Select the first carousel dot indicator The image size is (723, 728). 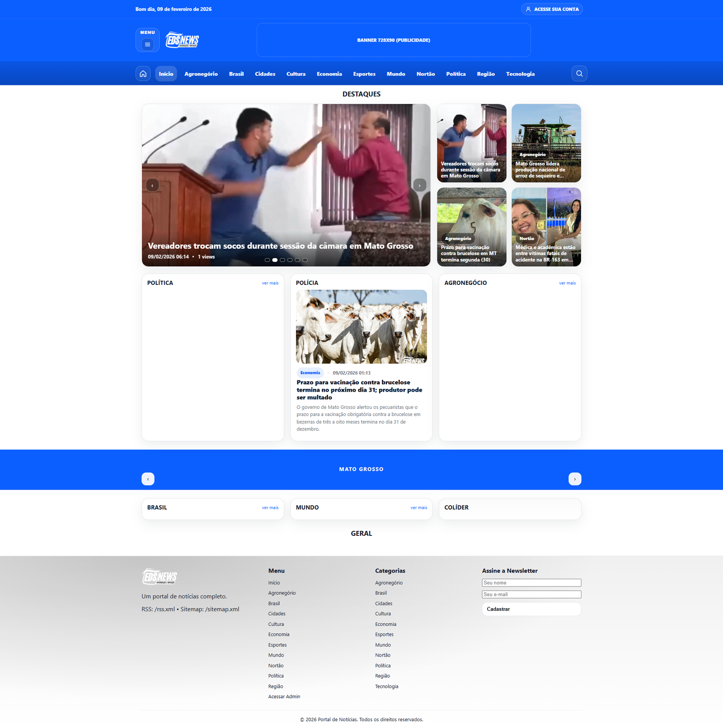[267, 260]
